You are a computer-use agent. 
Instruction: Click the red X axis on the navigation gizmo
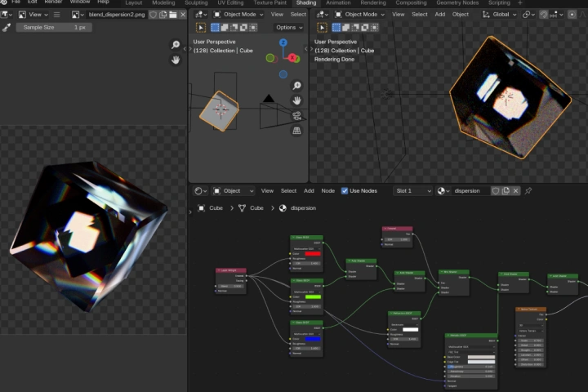[x=292, y=58]
